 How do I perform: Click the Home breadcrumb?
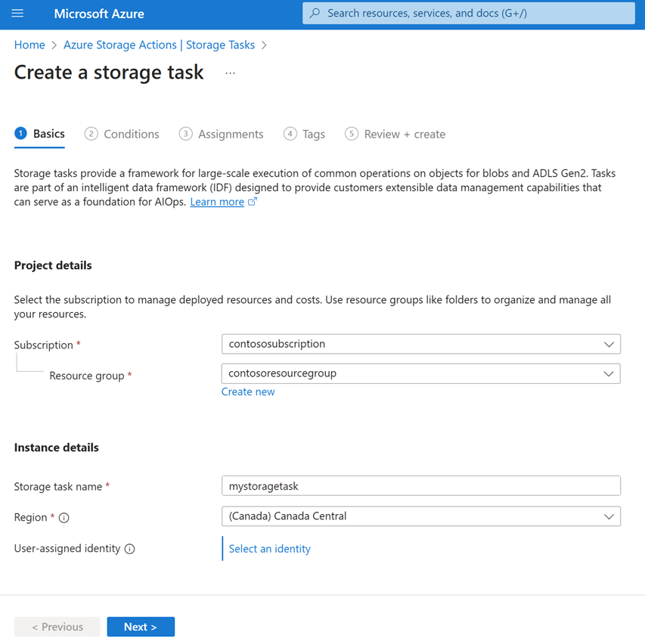pyautogui.click(x=29, y=45)
